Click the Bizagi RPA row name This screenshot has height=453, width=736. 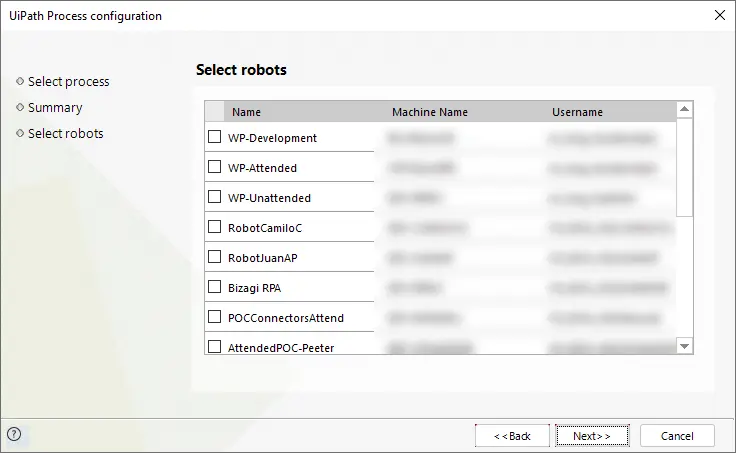(254, 288)
